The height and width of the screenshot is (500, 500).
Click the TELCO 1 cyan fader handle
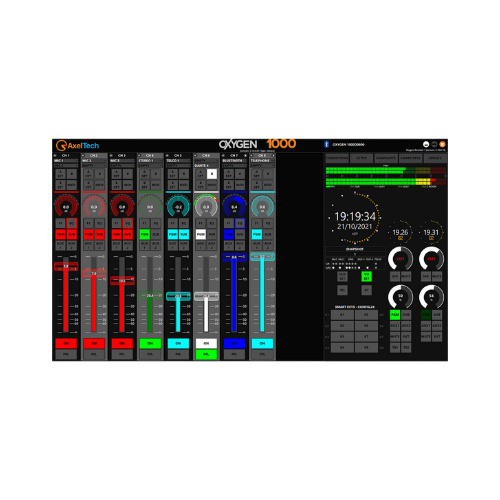(178, 296)
